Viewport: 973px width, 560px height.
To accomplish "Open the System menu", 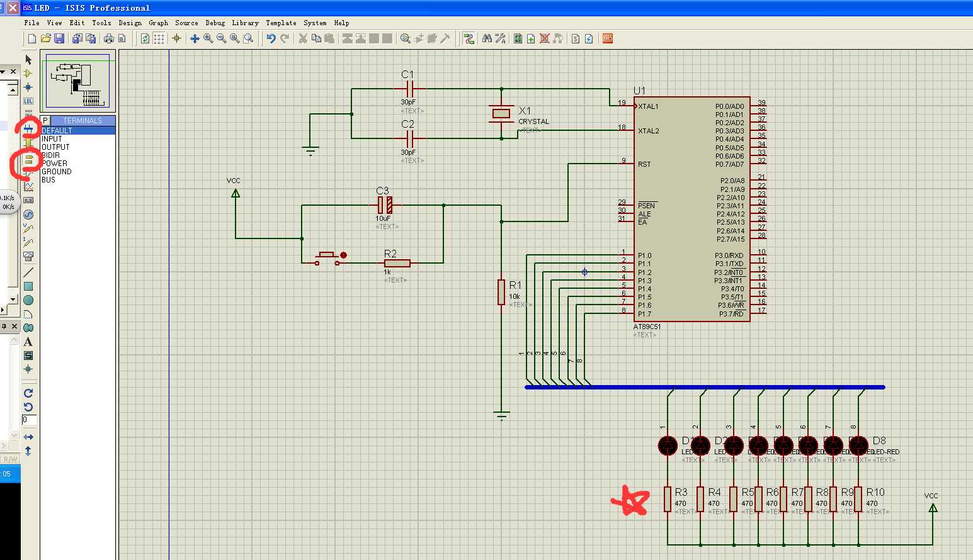I will pos(315,23).
